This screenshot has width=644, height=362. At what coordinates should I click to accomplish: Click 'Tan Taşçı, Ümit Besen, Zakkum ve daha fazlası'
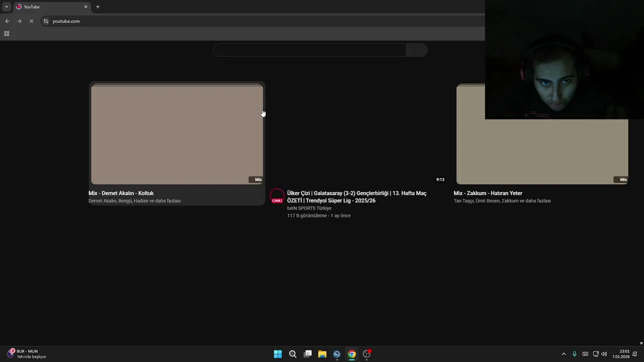pos(502,201)
